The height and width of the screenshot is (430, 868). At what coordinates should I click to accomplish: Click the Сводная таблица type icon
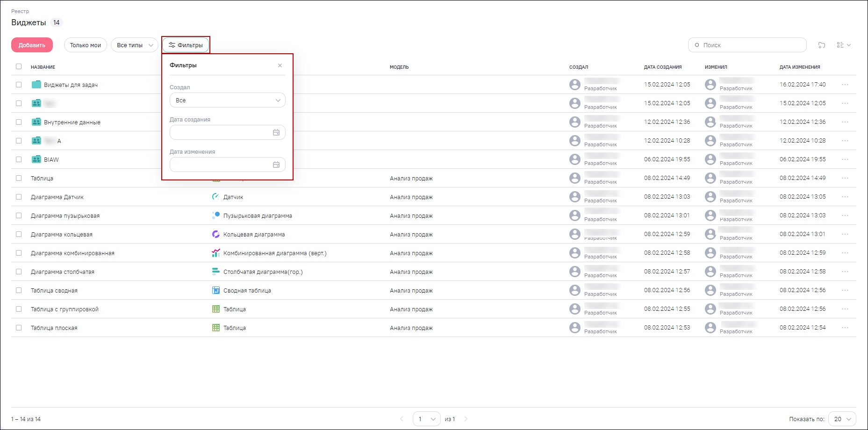pyautogui.click(x=215, y=290)
